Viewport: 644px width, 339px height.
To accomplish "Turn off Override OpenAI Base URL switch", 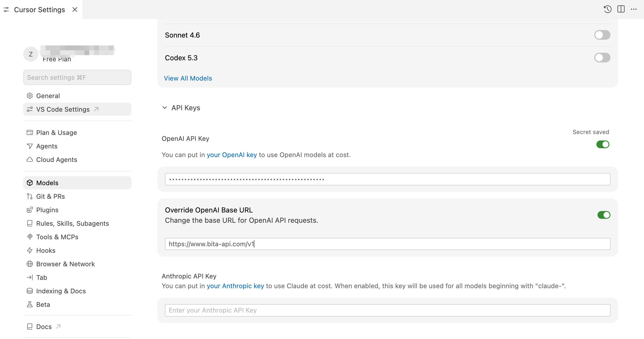I will pos(604,215).
